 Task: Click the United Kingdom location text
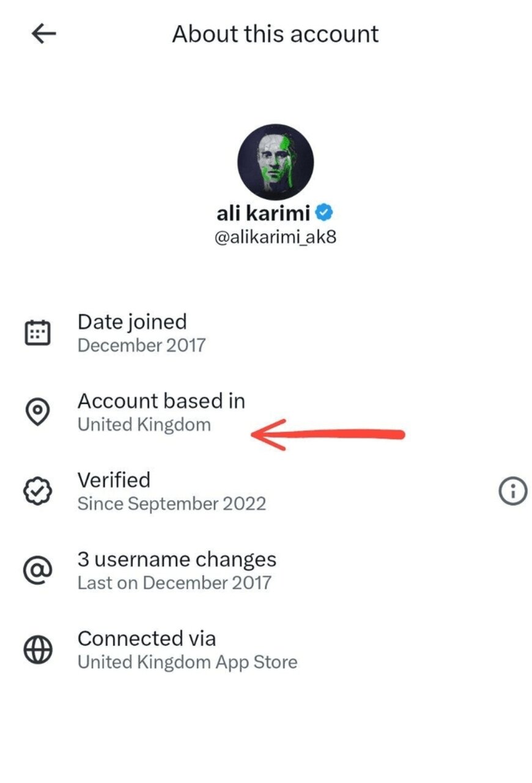coord(144,425)
